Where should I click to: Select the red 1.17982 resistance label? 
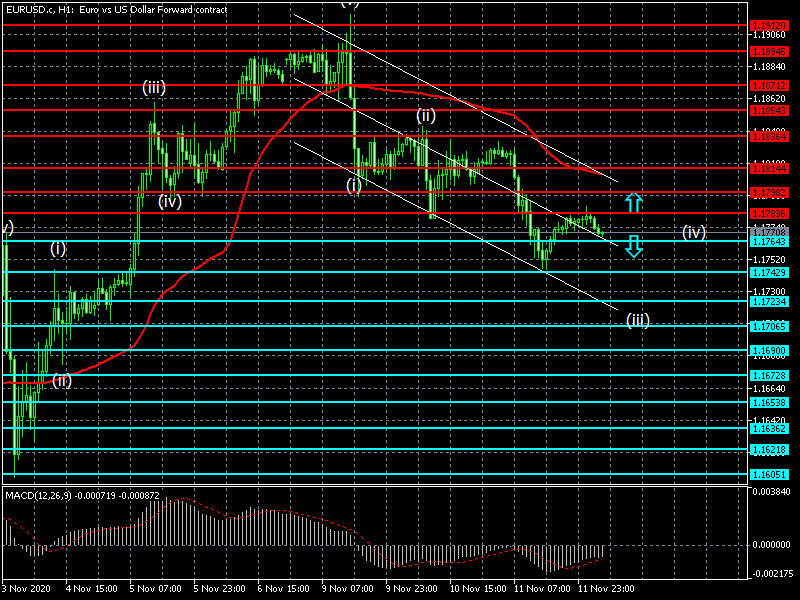769,192
